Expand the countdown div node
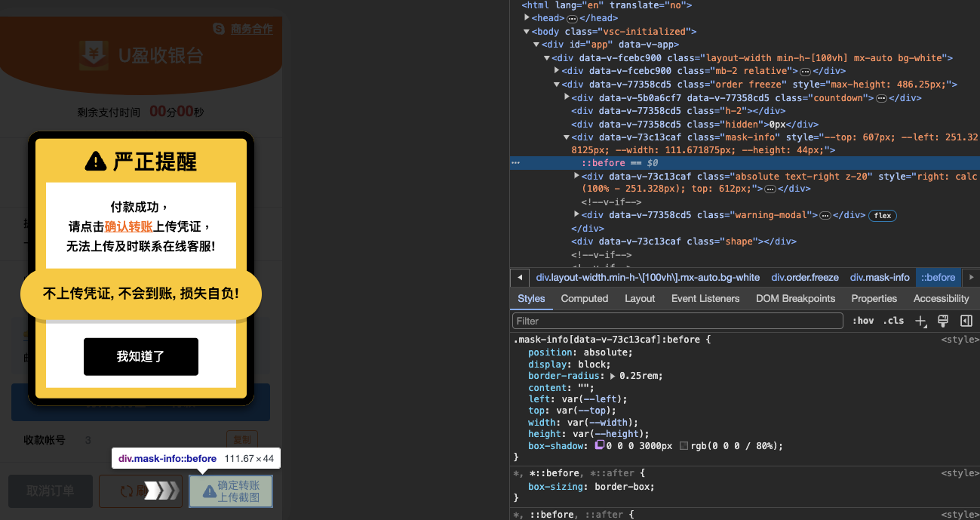 (567, 97)
